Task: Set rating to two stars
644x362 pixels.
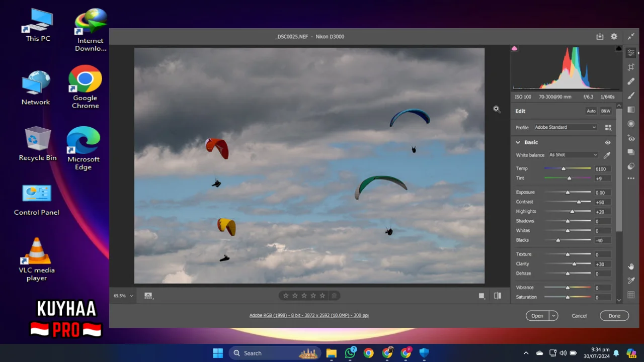Action: 295,296
